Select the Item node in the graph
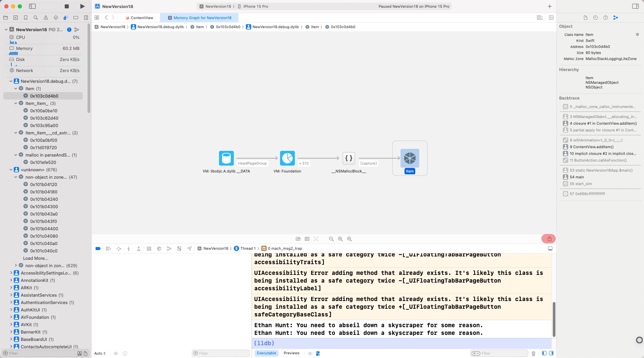This screenshot has height=358, width=644. pyautogui.click(x=410, y=158)
